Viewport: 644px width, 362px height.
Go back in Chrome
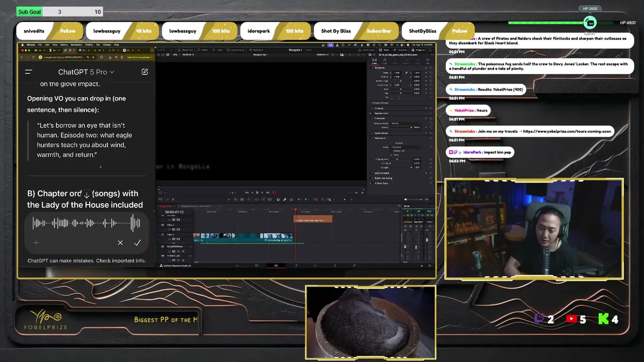click(22, 57)
